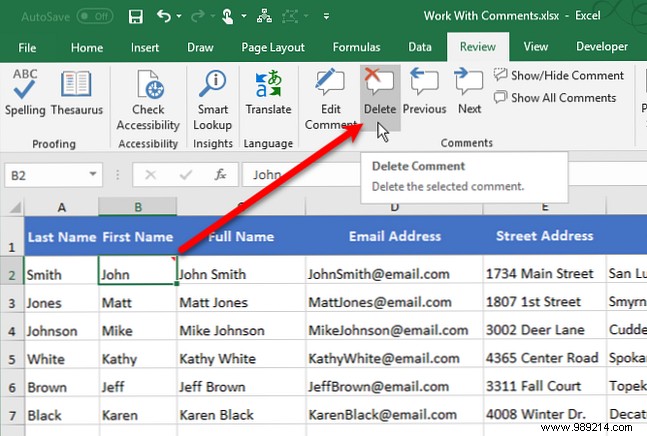Click the Select All corner triangle
The height and width of the screenshot is (436, 647).
(x=14, y=207)
